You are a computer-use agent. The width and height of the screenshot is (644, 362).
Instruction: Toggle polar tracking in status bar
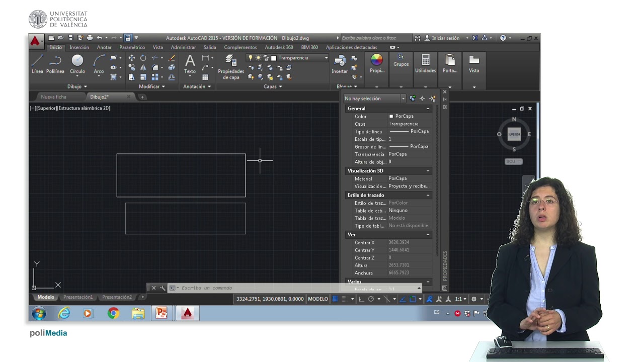click(x=371, y=299)
